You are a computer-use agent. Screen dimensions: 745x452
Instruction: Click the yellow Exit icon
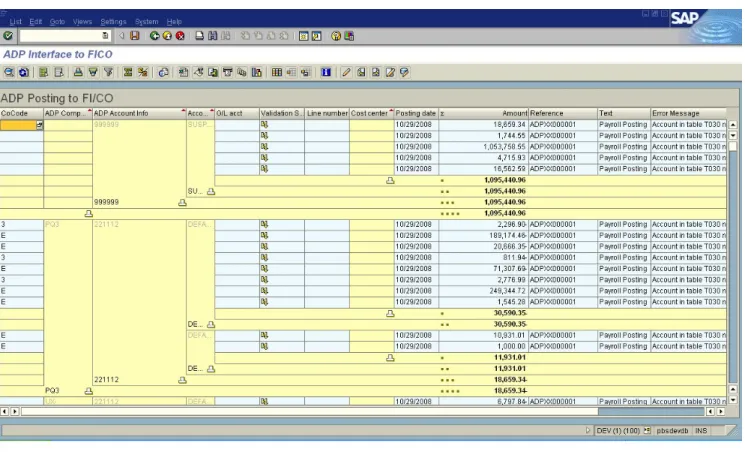[x=167, y=36]
